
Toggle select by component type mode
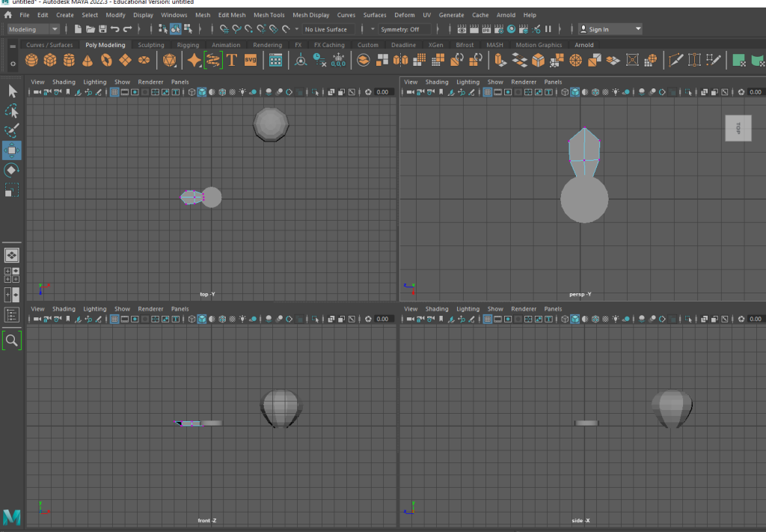pyautogui.click(x=188, y=29)
